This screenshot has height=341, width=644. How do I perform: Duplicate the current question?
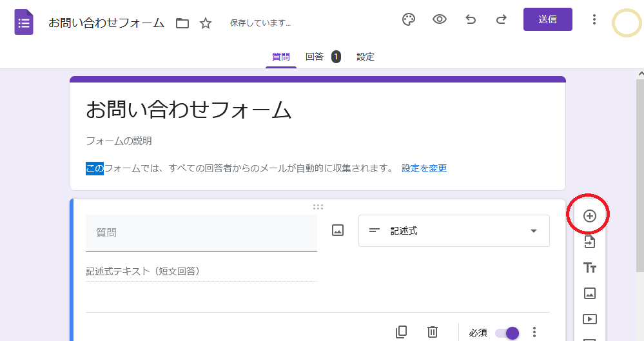(x=401, y=332)
